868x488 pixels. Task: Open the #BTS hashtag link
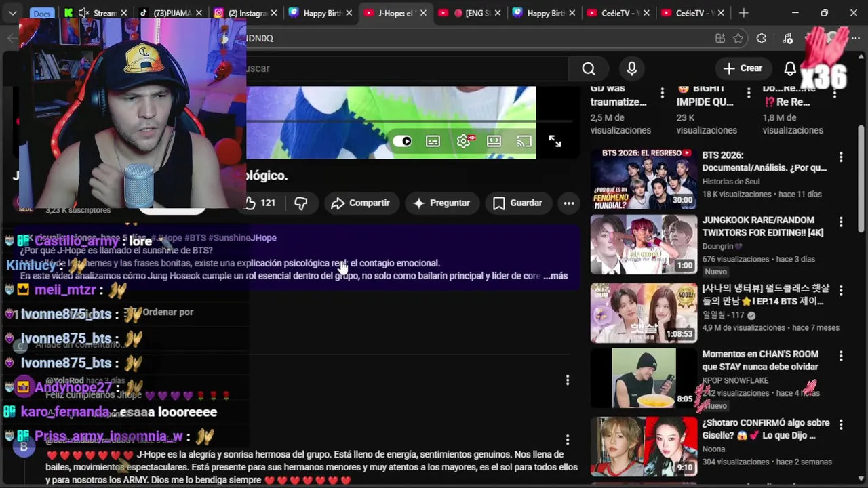tap(196, 238)
